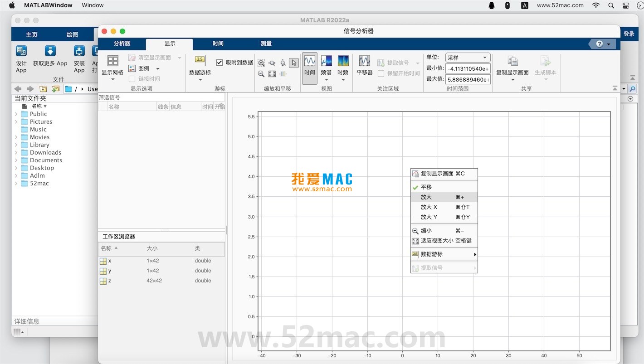Click 设计 App in MATLAB window

(x=21, y=59)
